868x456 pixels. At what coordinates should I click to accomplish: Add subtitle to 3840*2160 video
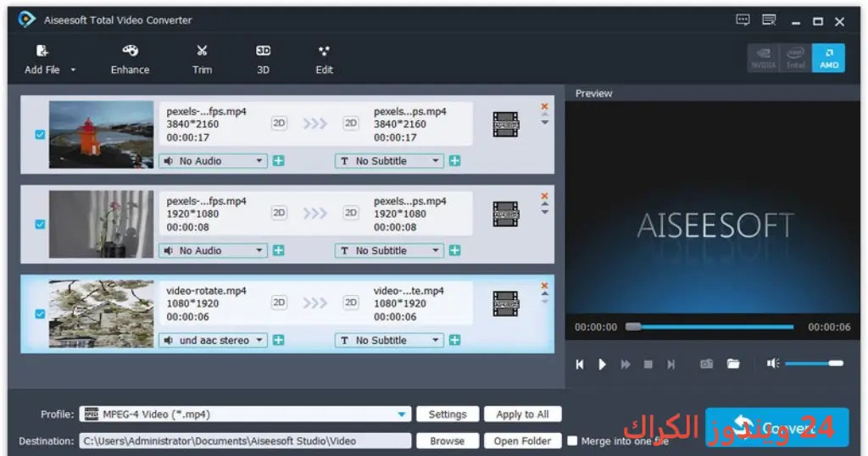(x=454, y=161)
